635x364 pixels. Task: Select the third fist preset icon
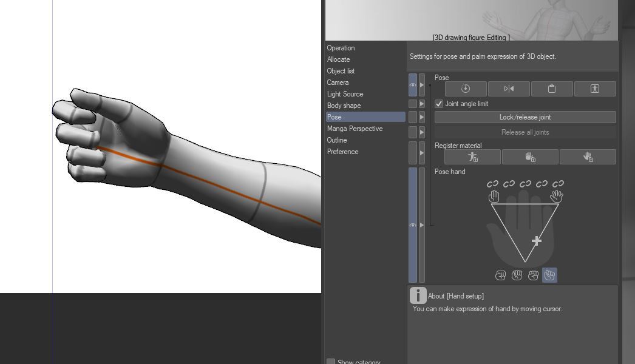(x=534, y=275)
